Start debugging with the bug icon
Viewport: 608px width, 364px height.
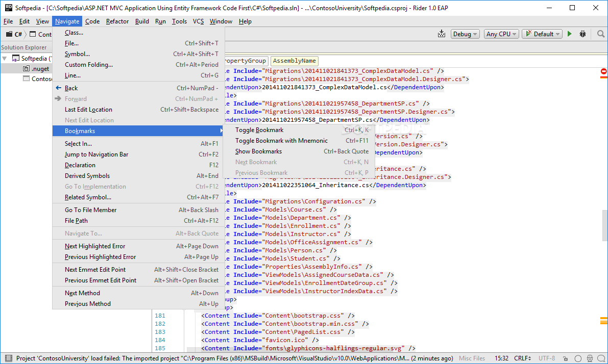coord(582,34)
